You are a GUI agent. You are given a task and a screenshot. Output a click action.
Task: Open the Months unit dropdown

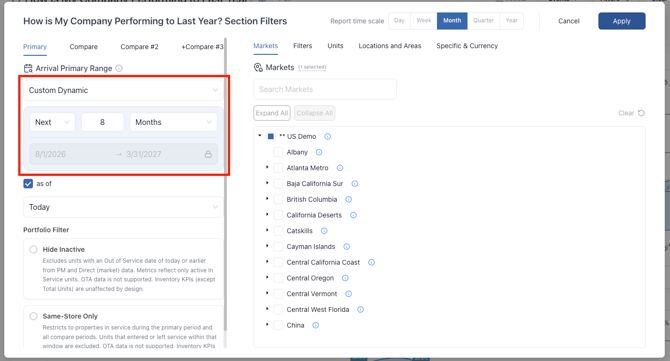[173, 122]
